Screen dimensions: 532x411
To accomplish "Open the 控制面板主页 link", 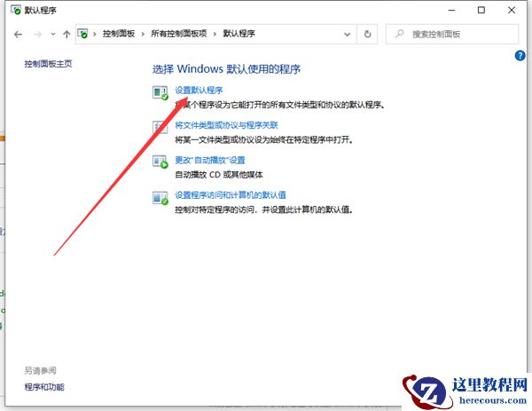I will [48, 64].
